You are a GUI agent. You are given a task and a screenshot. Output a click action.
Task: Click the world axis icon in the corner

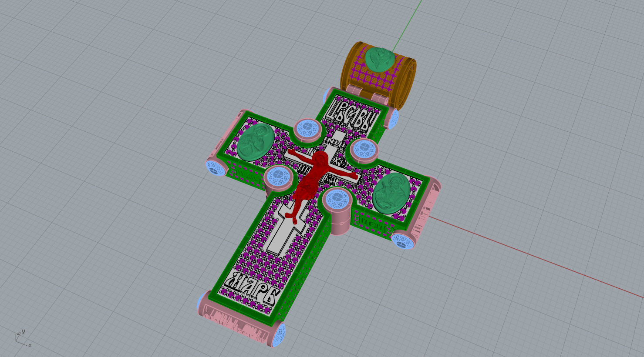(x=22, y=337)
